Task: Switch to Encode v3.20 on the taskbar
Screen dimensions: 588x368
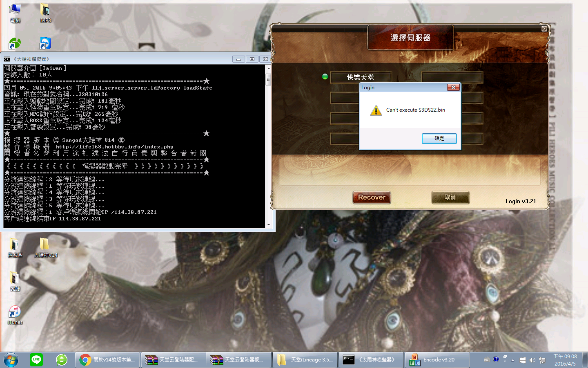Action: tap(437, 360)
